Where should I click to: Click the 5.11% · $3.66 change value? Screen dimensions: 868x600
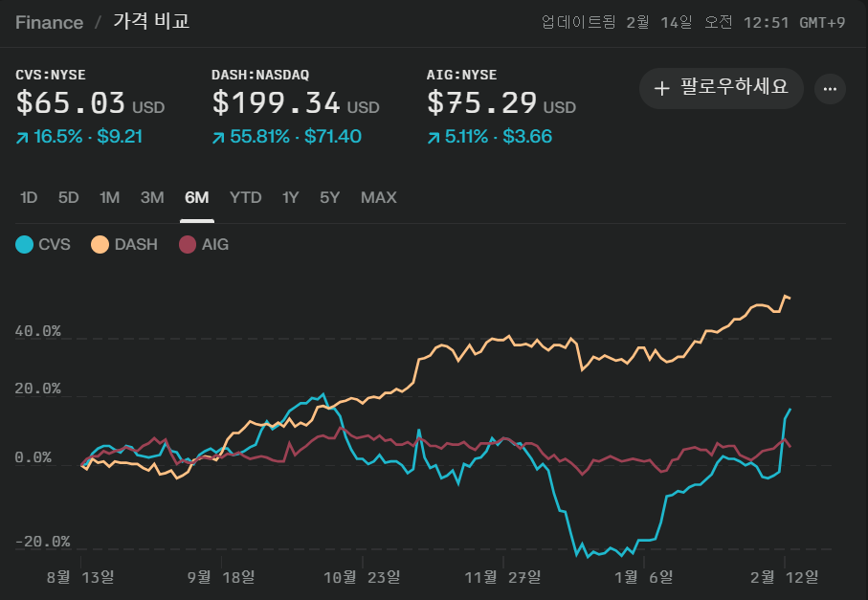pyautogui.click(x=499, y=136)
